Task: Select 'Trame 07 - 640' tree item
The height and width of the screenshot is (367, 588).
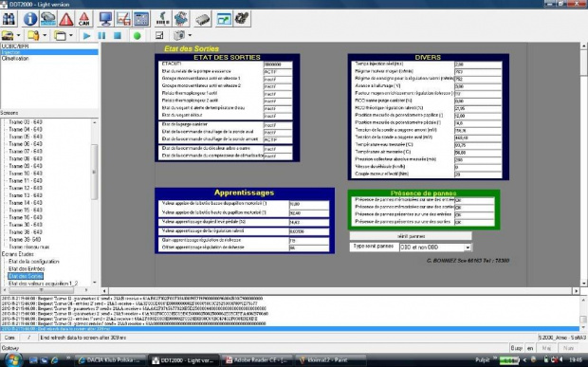Action: tap(26, 152)
